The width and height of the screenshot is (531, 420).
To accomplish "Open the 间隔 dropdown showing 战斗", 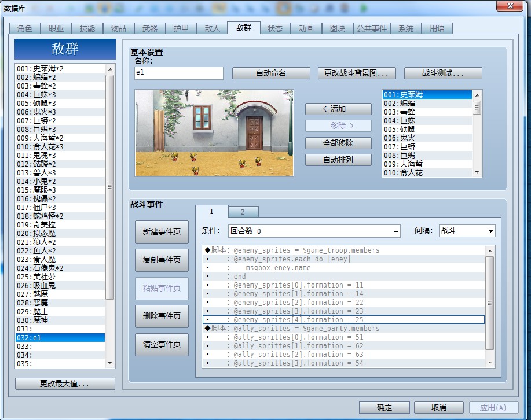I will [x=467, y=231].
